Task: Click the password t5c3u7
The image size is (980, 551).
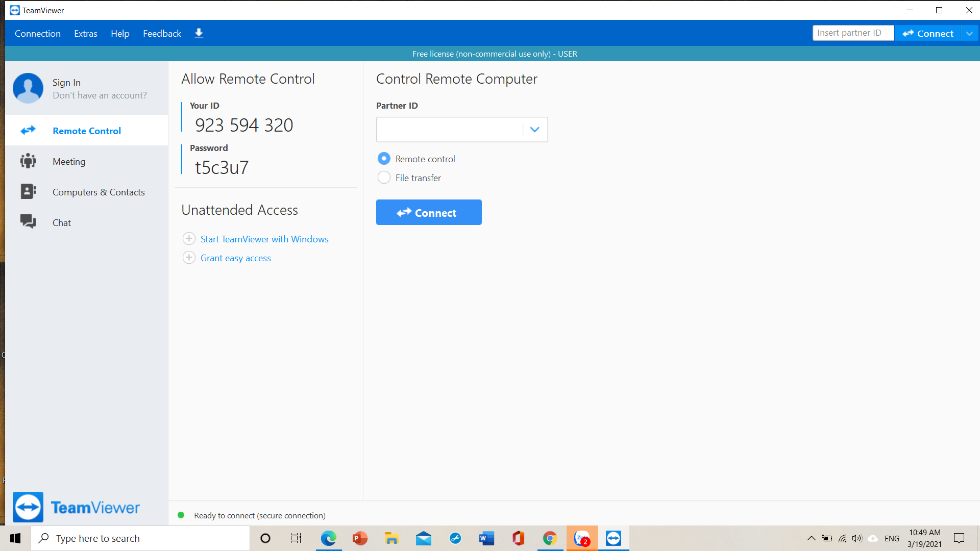Action: click(222, 167)
